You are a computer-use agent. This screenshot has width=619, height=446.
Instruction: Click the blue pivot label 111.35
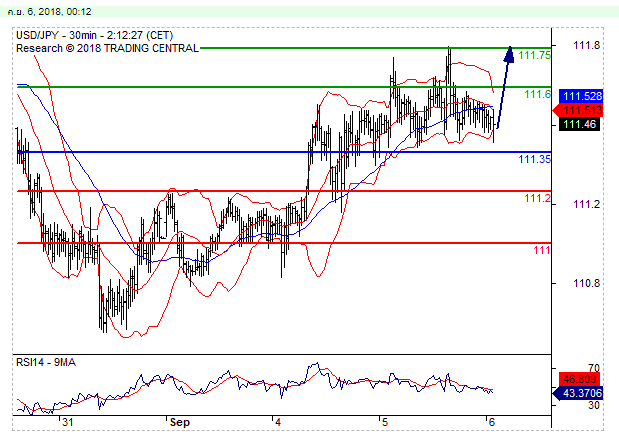click(x=534, y=159)
